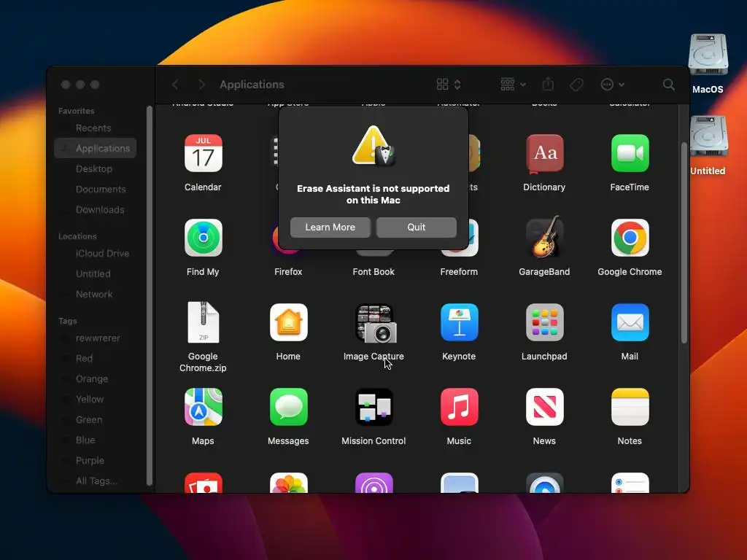Open the Launchpad app icon
Screen dimensions: 747x560
click(x=544, y=322)
